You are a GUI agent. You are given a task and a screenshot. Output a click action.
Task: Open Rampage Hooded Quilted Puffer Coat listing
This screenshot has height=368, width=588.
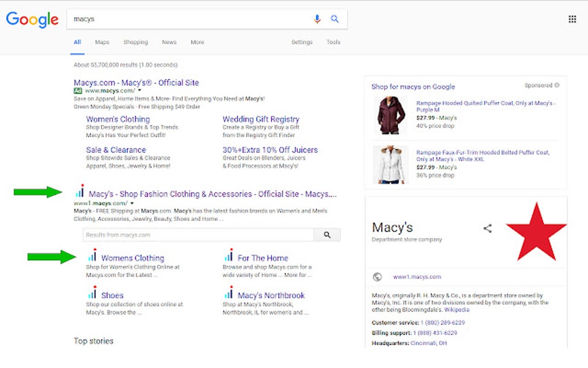[x=485, y=106]
